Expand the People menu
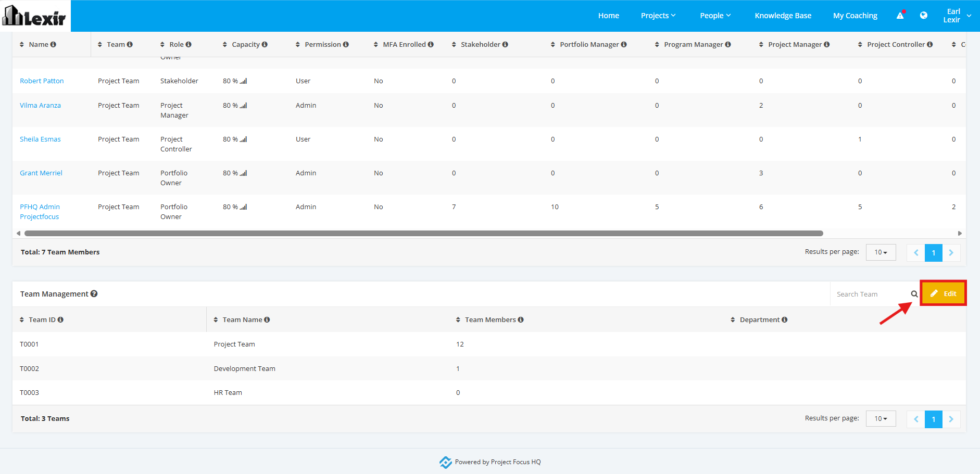The height and width of the screenshot is (474, 980). pyautogui.click(x=715, y=16)
